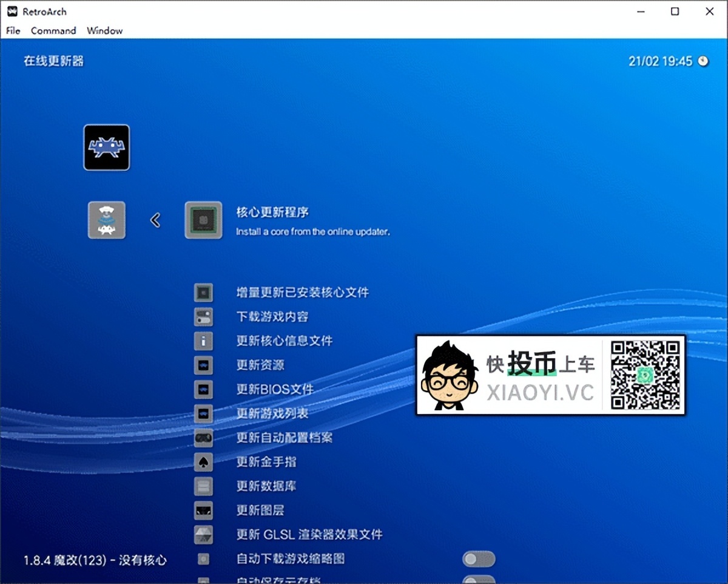Image resolution: width=728 pixels, height=584 pixels.
Task: Click the gamepad icon for 更新自动配置档案
Action: 203,438
